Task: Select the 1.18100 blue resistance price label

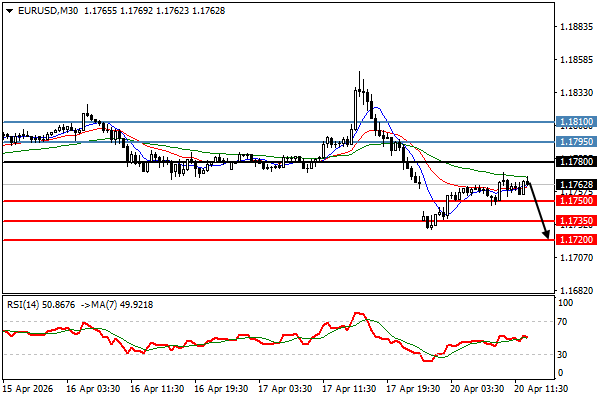Action: [575, 122]
